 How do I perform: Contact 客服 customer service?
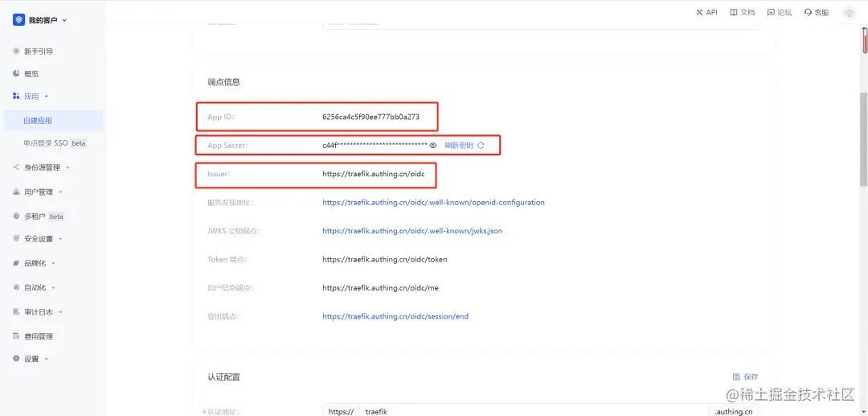point(817,12)
